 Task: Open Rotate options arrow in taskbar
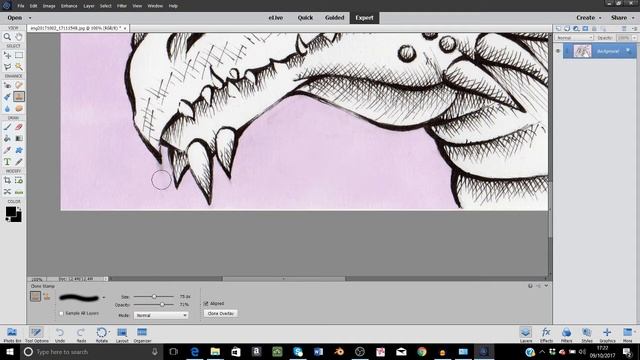[109, 332]
